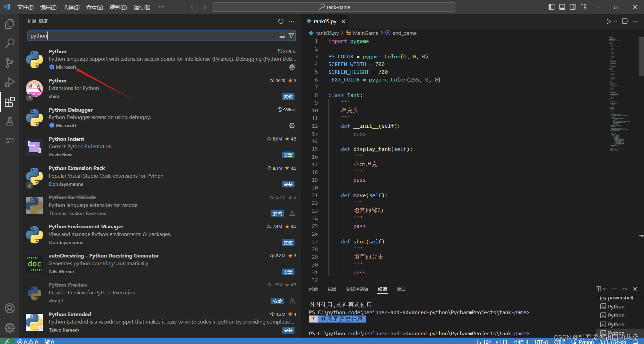Go forward in navigation history
Image resolution: width=644 pixels, height=344 pixels.
tap(204, 7)
